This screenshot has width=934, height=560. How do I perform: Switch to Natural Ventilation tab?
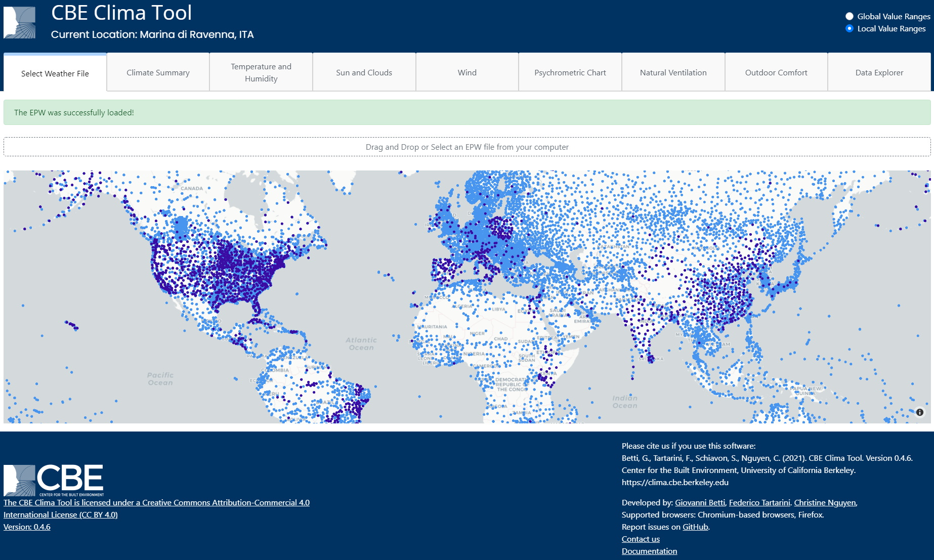tap(673, 72)
